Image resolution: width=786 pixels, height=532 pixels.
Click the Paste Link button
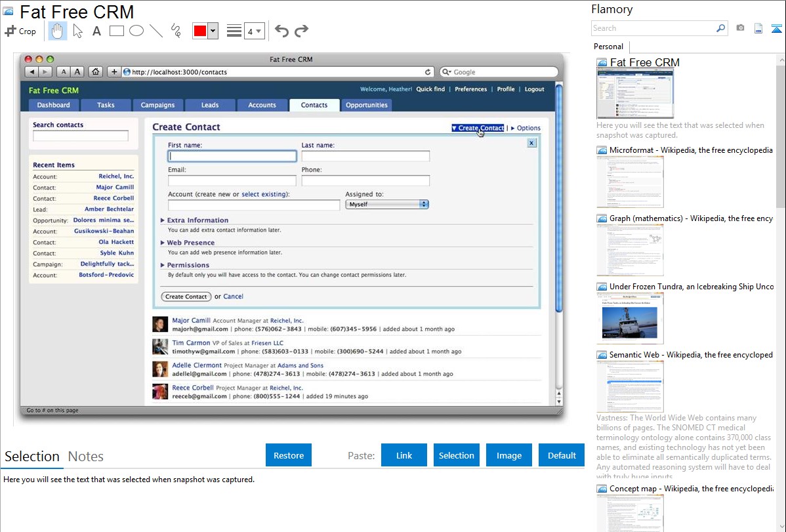[404, 455]
